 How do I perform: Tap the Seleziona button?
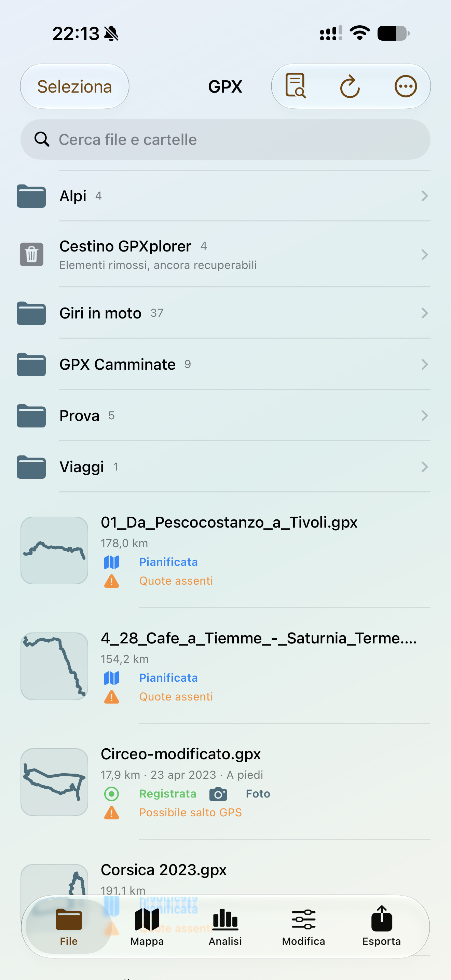point(74,86)
